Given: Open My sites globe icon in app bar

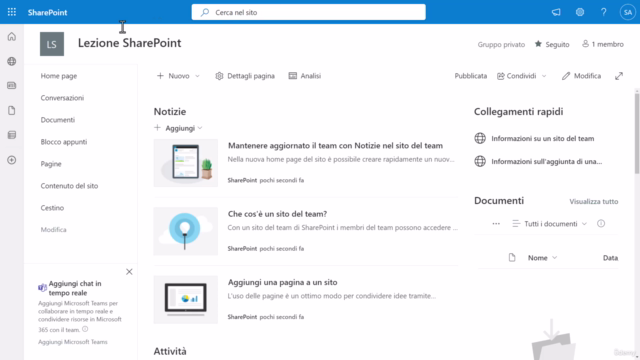Looking at the screenshot, I should 12,61.
